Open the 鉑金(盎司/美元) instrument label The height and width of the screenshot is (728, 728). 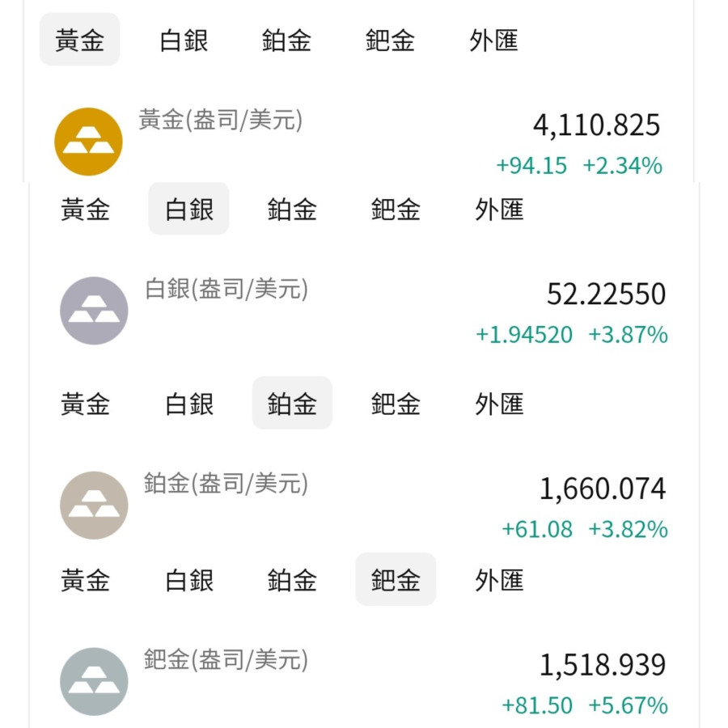point(226,483)
